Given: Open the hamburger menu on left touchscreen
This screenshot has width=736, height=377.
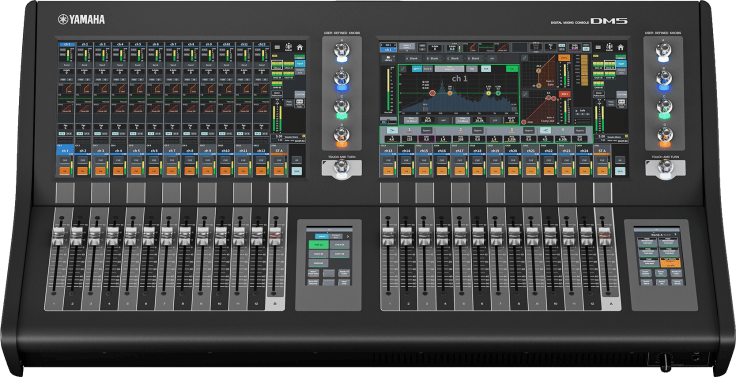Looking at the screenshot, I should pos(277,47).
